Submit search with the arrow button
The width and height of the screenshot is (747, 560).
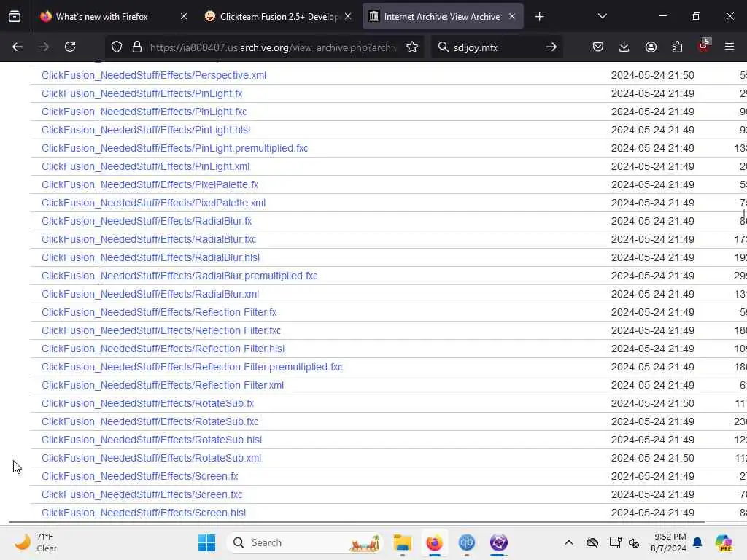click(x=551, y=47)
